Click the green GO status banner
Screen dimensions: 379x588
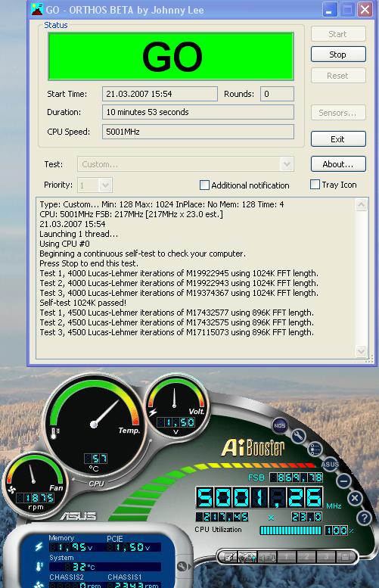170,56
